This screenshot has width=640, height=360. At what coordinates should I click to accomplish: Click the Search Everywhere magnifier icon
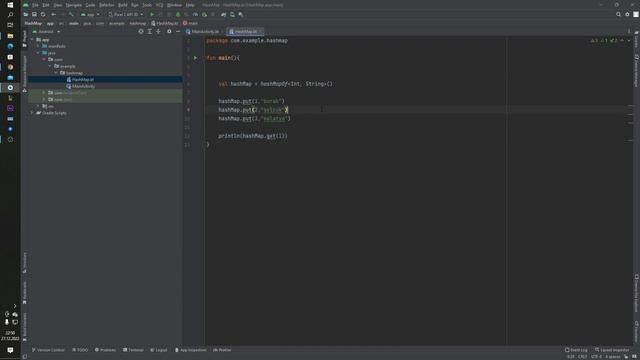(618, 14)
